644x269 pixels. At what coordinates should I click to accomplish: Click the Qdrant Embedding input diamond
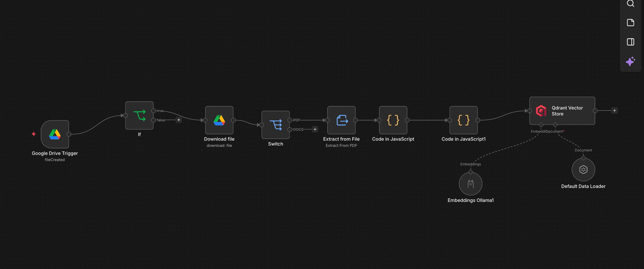click(x=541, y=125)
